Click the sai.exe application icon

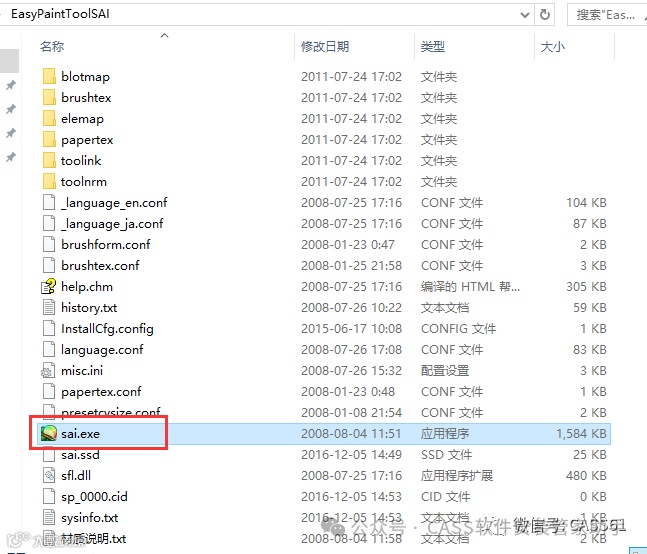[49, 434]
